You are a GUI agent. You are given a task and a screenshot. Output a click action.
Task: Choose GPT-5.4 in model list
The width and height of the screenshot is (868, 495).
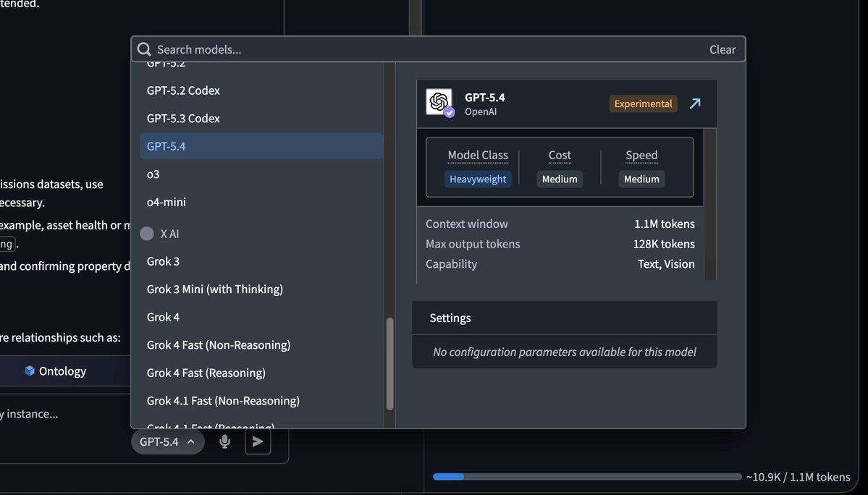coord(261,146)
